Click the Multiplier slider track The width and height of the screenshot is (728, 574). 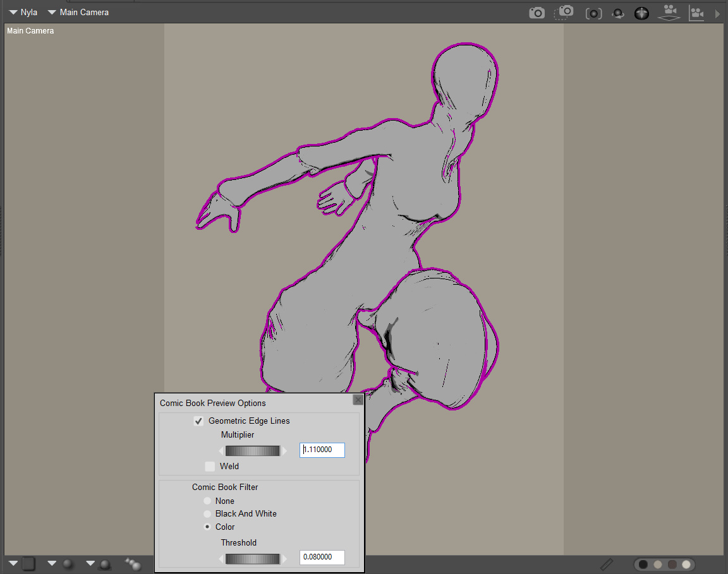click(252, 451)
